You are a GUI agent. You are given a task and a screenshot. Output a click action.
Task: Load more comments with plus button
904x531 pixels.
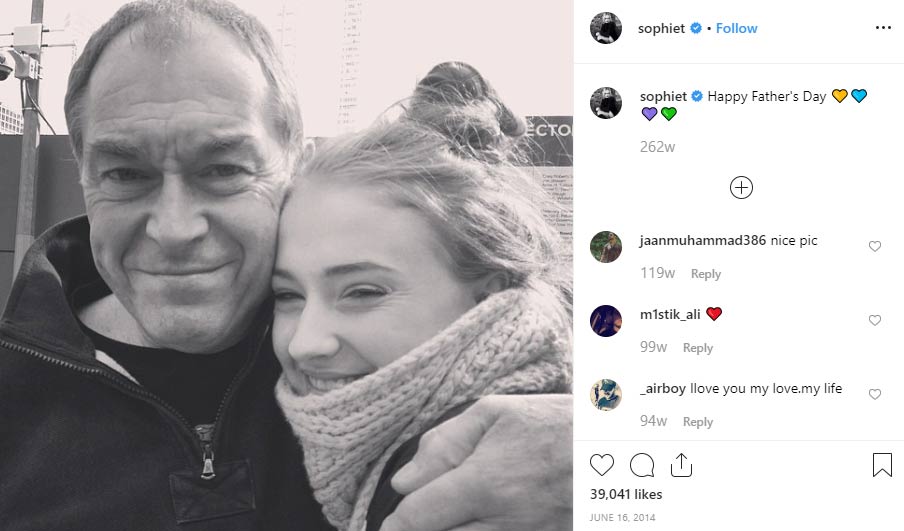pos(741,187)
